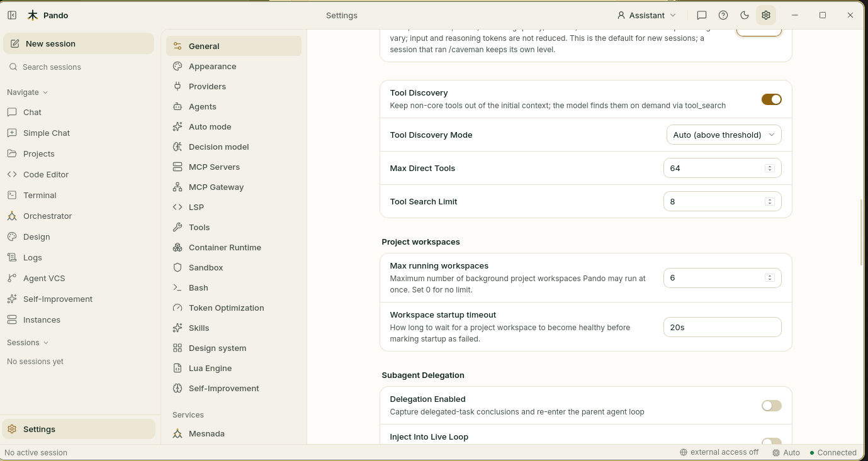This screenshot has width=868, height=461.
Task: Click the Connected status indicator
Action: [x=833, y=452]
